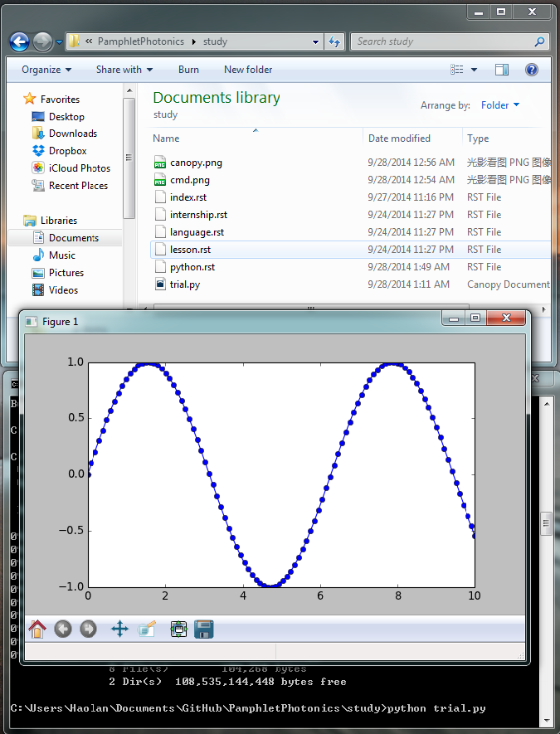
Task: Toggle the preview pane button
Action: (501, 70)
